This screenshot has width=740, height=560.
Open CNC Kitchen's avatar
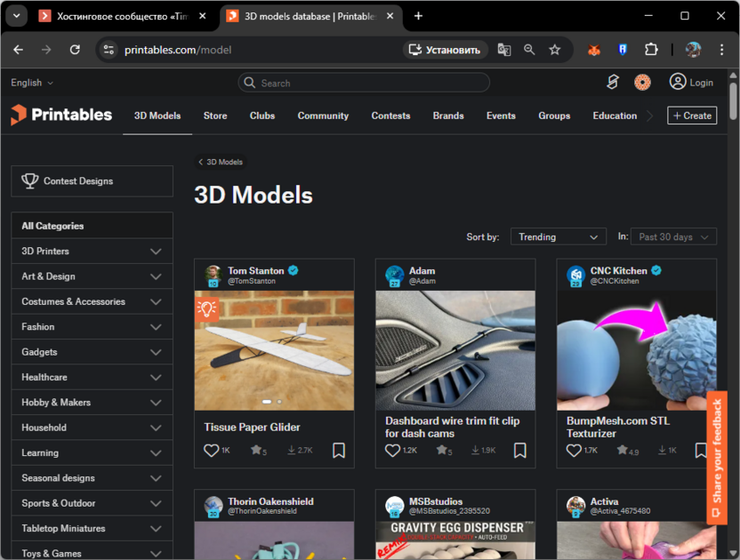tap(575, 276)
